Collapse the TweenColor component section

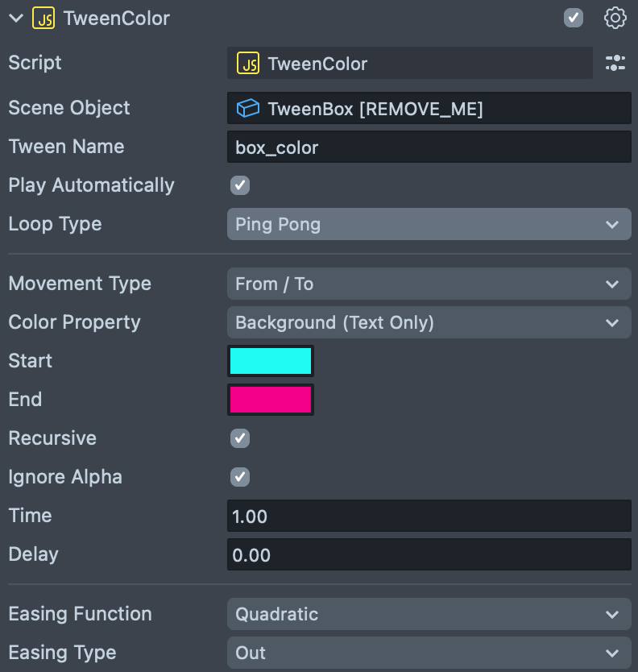16,18
